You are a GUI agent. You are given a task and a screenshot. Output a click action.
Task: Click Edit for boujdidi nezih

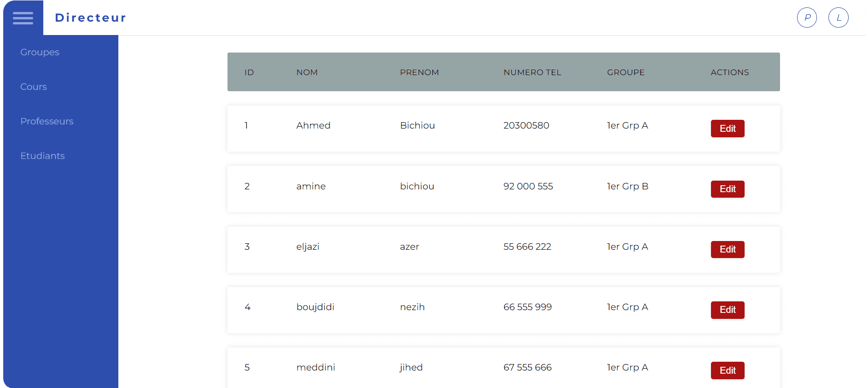tap(728, 310)
